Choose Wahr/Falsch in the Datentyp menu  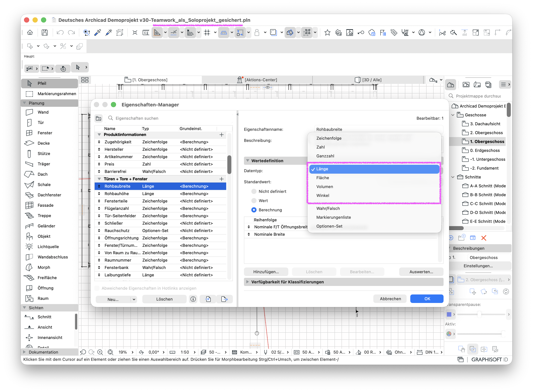click(x=374, y=209)
